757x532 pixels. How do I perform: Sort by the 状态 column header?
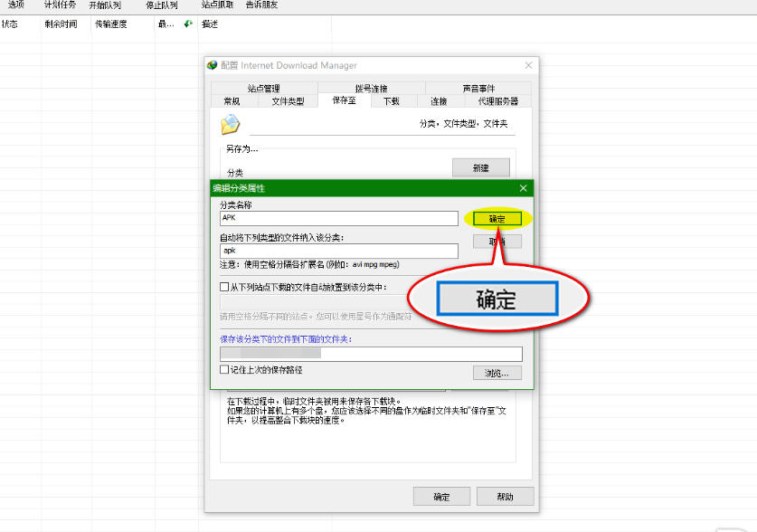(x=10, y=24)
